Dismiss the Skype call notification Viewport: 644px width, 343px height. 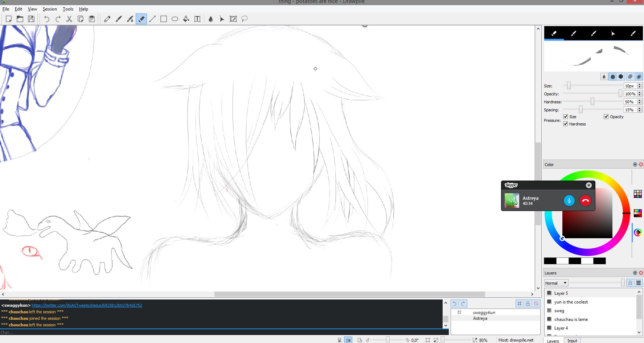pos(589,185)
